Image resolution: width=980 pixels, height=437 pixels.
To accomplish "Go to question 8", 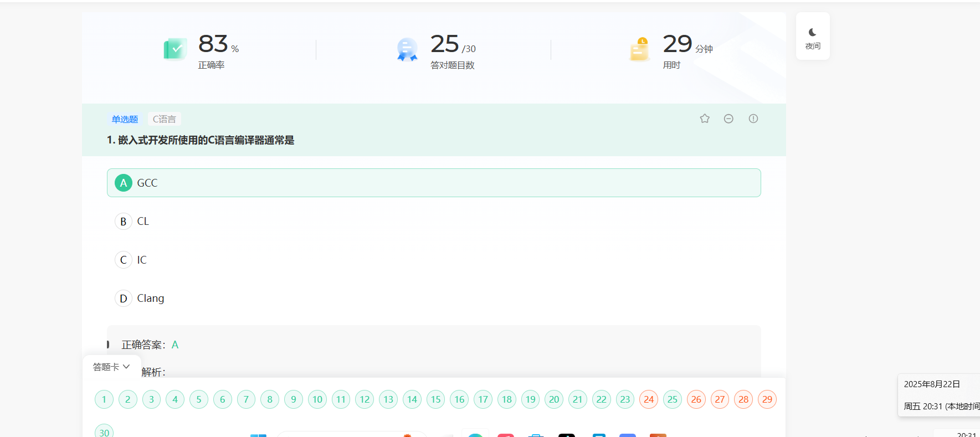I will (x=270, y=399).
